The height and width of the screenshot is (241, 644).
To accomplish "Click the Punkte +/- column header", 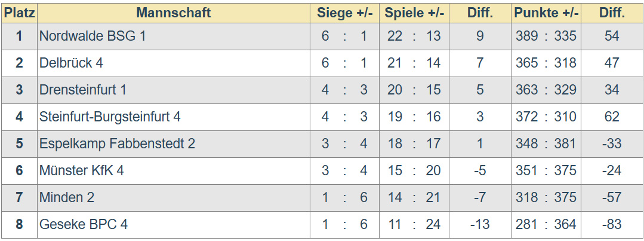I will pyautogui.click(x=546, y=13).
